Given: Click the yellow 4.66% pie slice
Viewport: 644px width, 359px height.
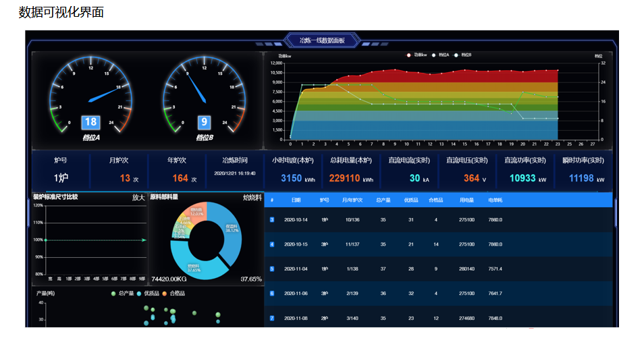Looking at the screenshot, I should (183, 222).
